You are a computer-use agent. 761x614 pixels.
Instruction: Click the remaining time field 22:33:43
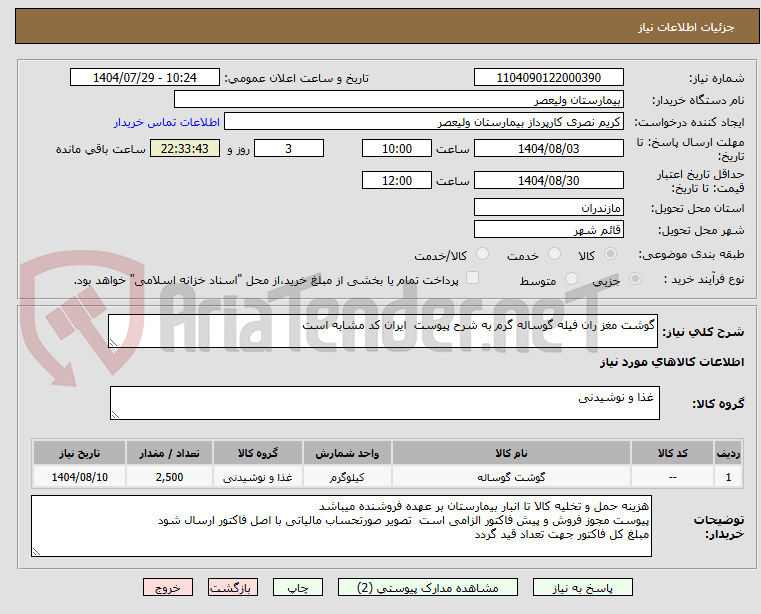tap(184, 149)
